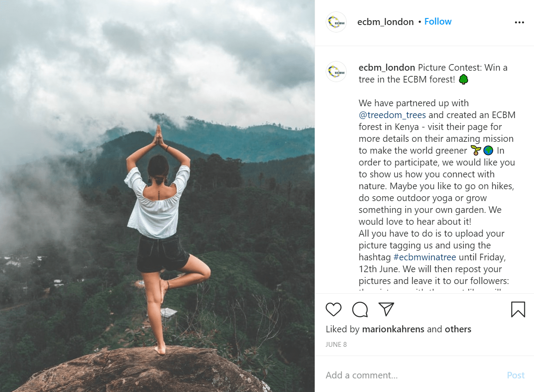
Task: Click the ECBM avatar beside the caption
Action: (336, 71)
